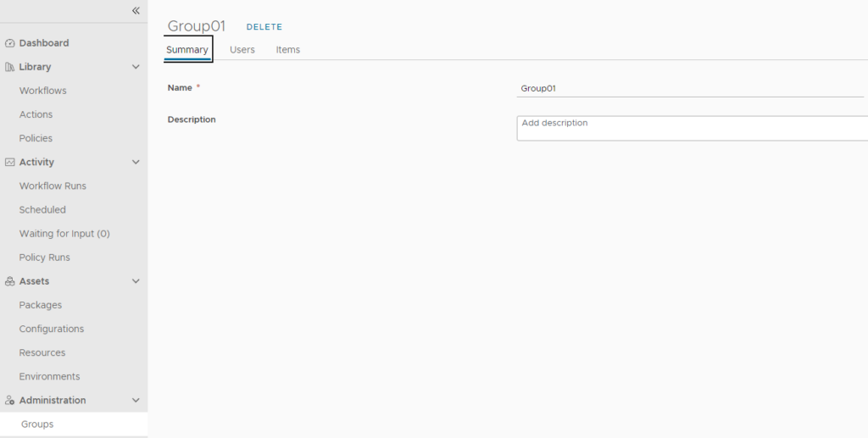Collapse the sidebar with double-chevron icon

tap(136, 10)
